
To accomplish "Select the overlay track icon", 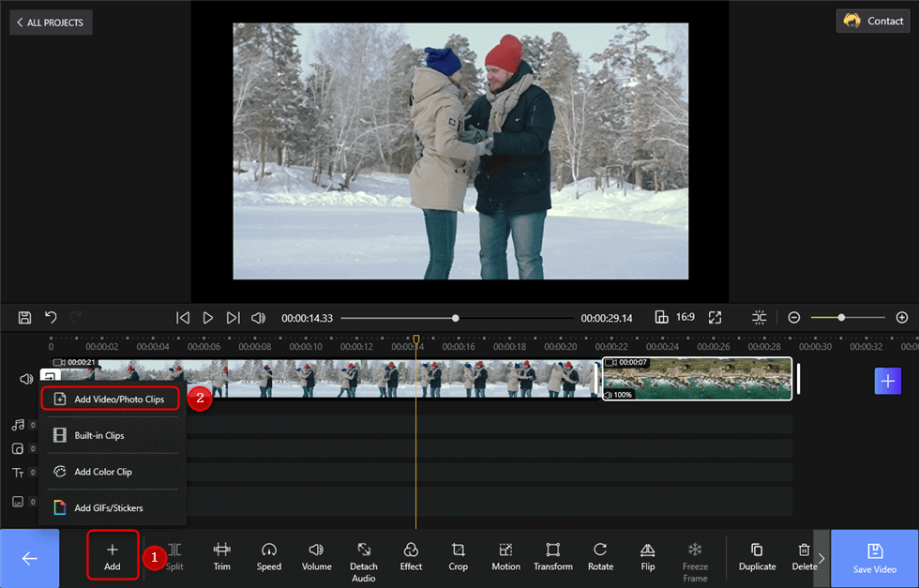I will pyautogui.click(x=18, y=448).
